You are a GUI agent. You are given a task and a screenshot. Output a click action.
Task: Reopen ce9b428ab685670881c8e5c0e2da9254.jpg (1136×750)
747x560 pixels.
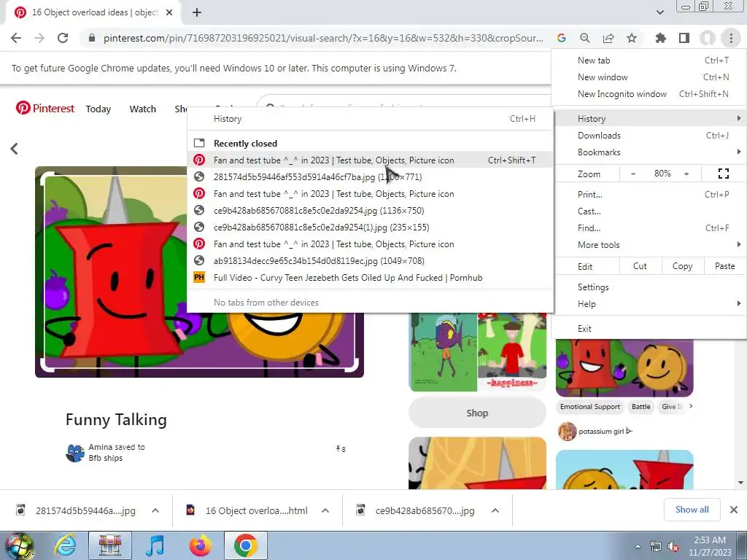click(370, 211)
